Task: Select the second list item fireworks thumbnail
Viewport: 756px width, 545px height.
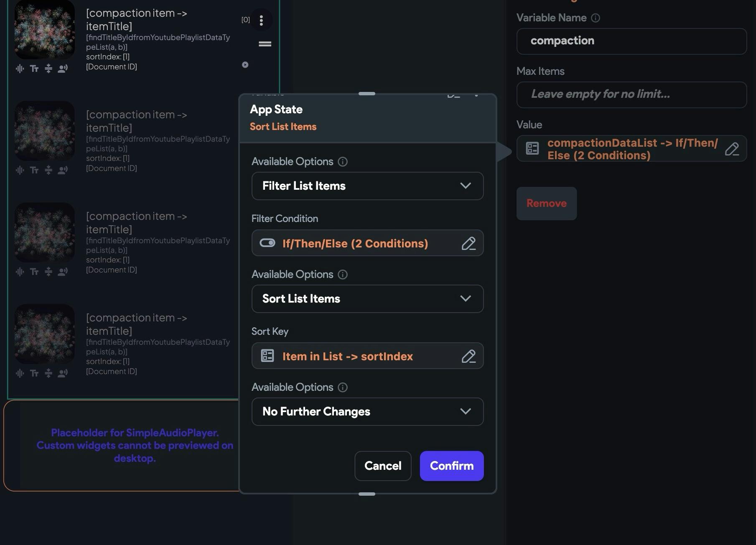Action: point(45,131)
